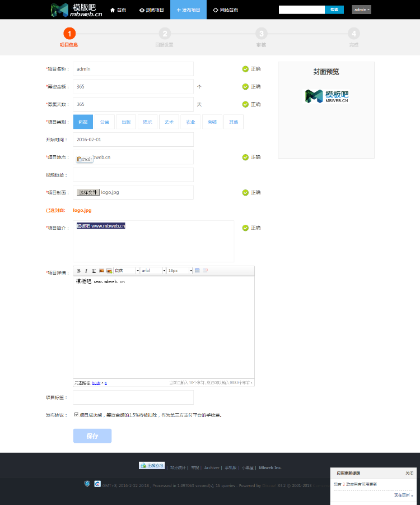Select the 娱乐 category

[148, 122]
